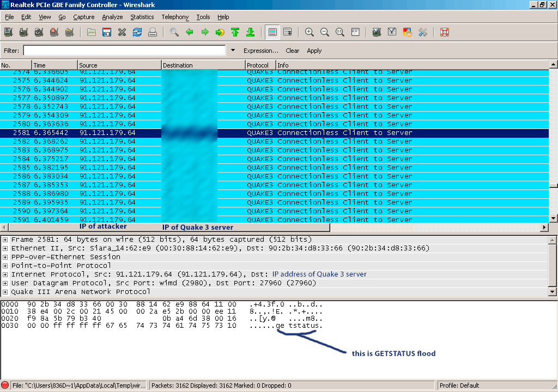Image resolution: width=558 pixels, height=392 pixels.
Task: Select packet 2588 at time 6.386980
Action: [x=275, y=193]
